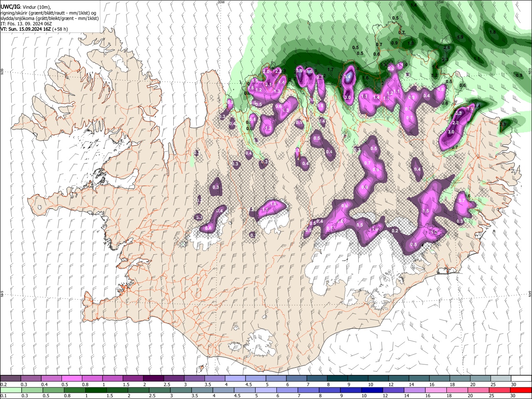Click the bright pink 0.5 snow legend swatch
Viewport: 532px width, 399px height.
pyautogui.click(x=71, y=379)
